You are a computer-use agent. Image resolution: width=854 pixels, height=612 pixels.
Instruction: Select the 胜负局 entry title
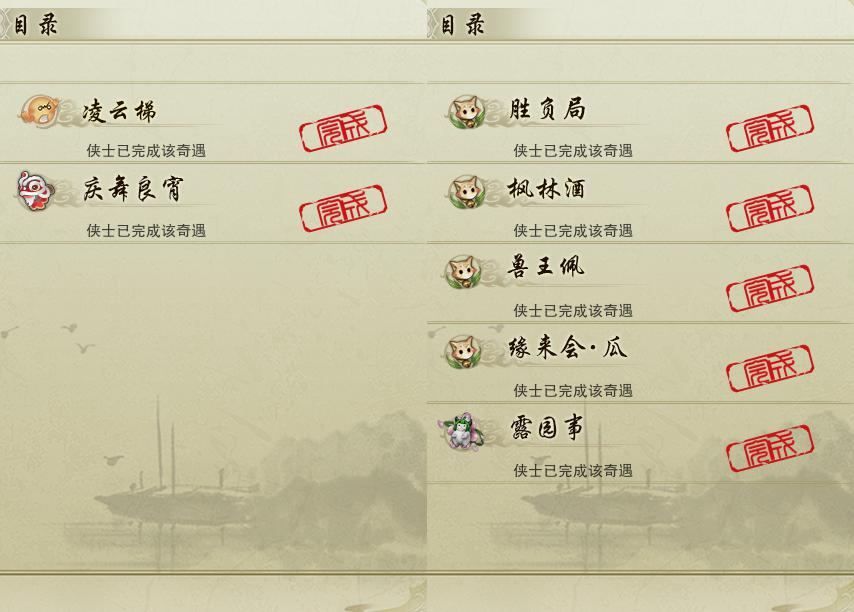point(547,109)
